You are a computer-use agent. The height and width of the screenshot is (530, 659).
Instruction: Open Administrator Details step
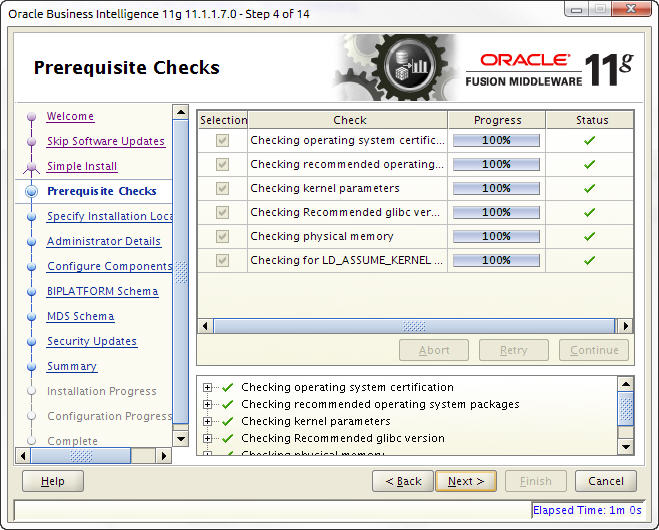point(104,241)
